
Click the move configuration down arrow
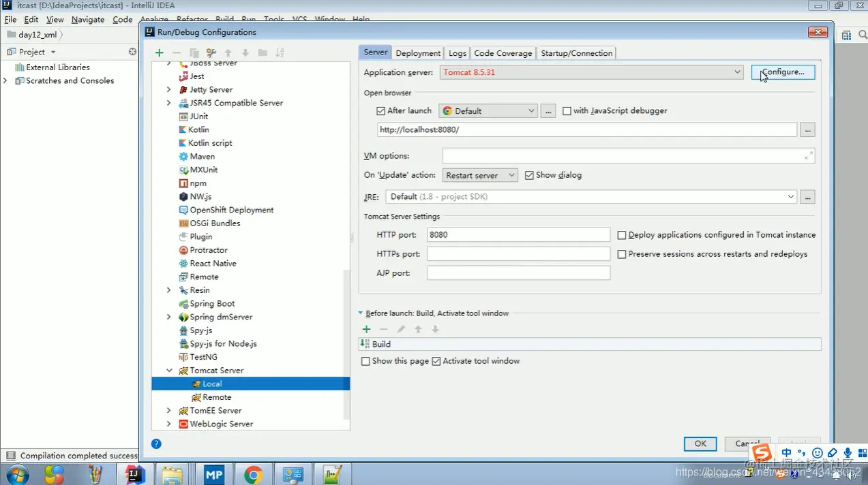[245, 52]
